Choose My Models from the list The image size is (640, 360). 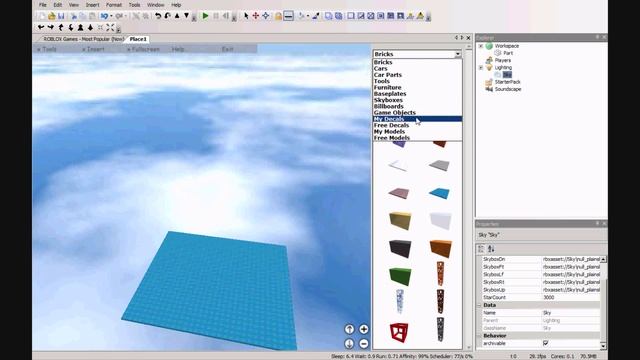pyautogui.click(x=418, y=131)
